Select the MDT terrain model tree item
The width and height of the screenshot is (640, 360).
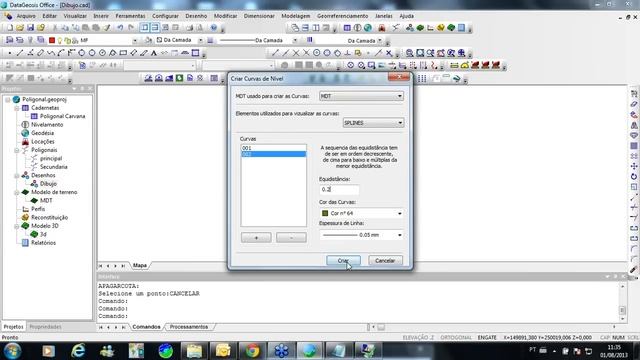(46, 200)
